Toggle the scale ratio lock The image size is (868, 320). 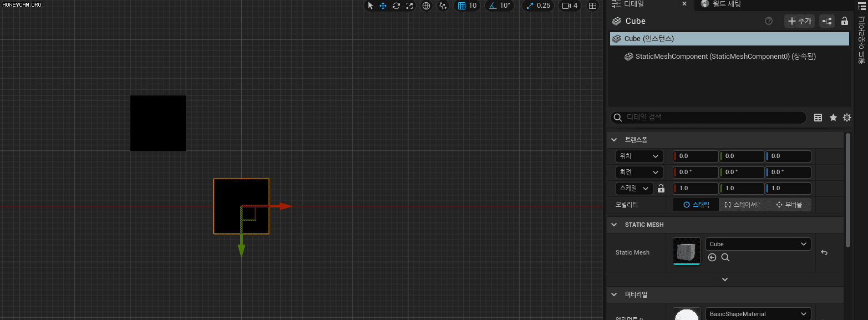point(661,189)
